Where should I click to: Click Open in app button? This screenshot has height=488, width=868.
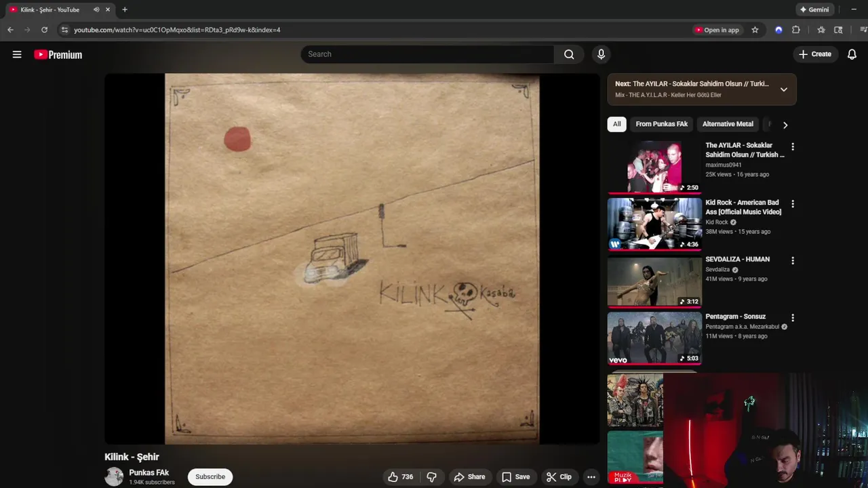pos(717,30)
